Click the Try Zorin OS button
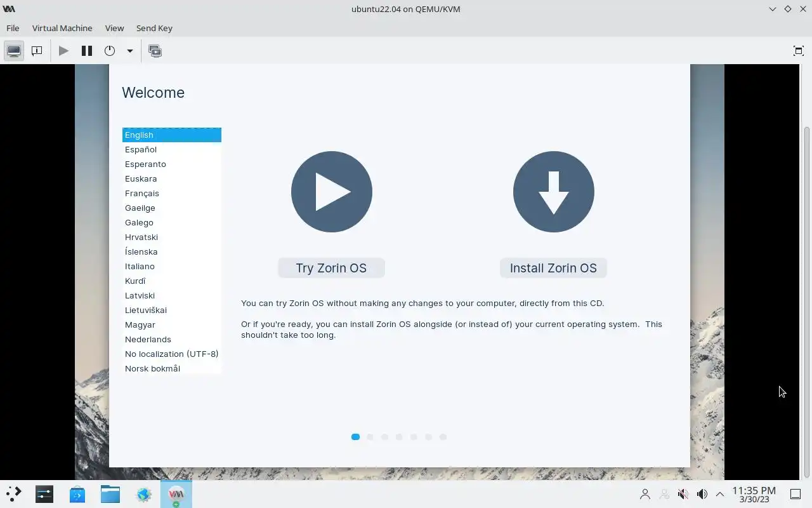 point(331,268)
